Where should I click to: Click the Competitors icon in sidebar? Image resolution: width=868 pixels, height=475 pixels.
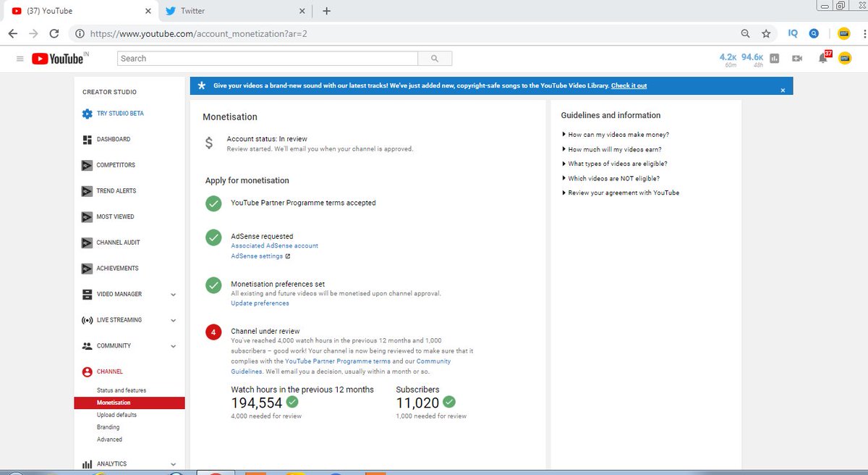(x=88, y=165)
